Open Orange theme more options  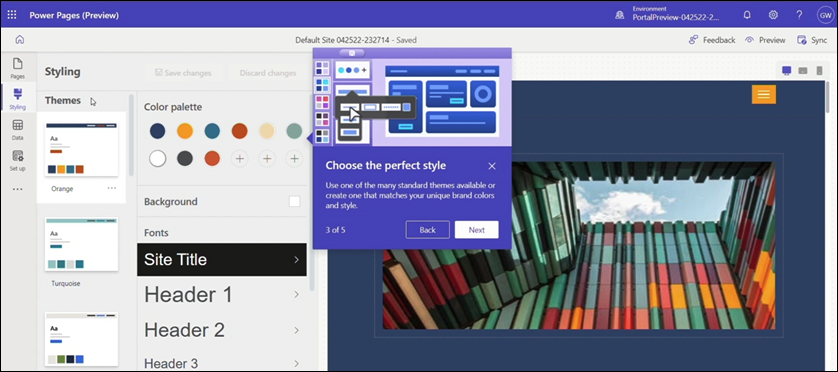111,188
